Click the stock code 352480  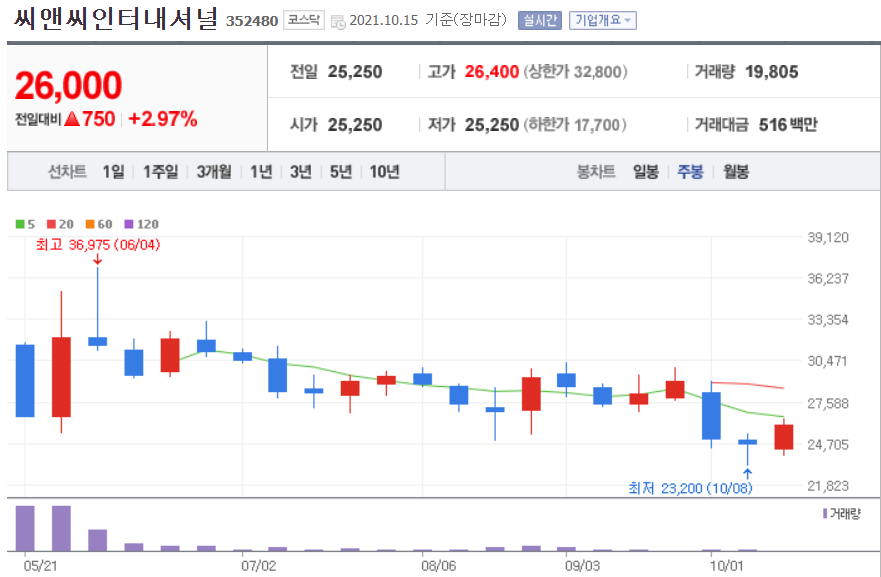click(252, 21)
